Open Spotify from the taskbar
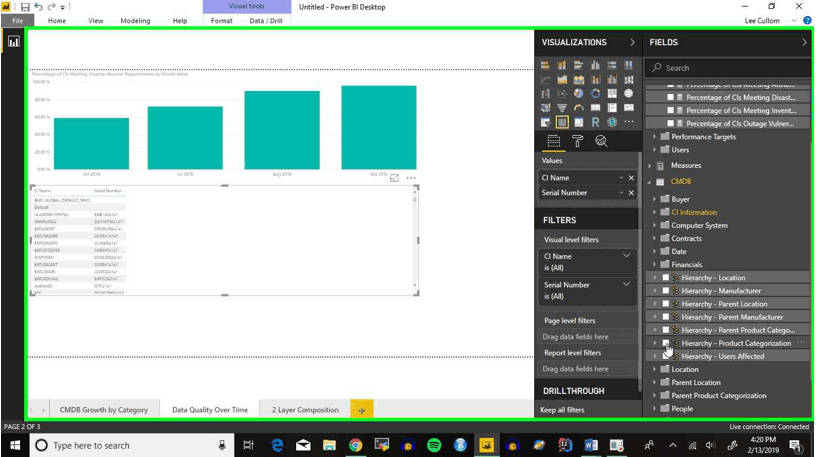This screenshot has width=817, height=457. (x=434, y=445)
